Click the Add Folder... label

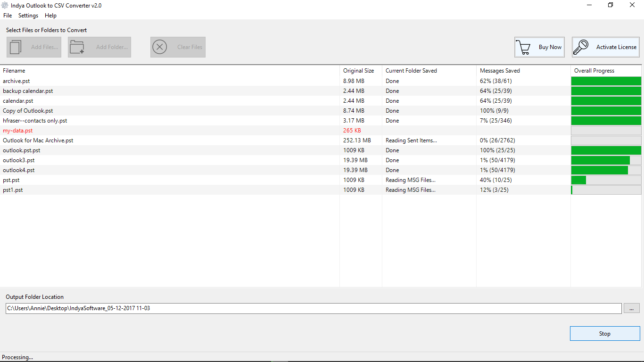coord(112,47)
